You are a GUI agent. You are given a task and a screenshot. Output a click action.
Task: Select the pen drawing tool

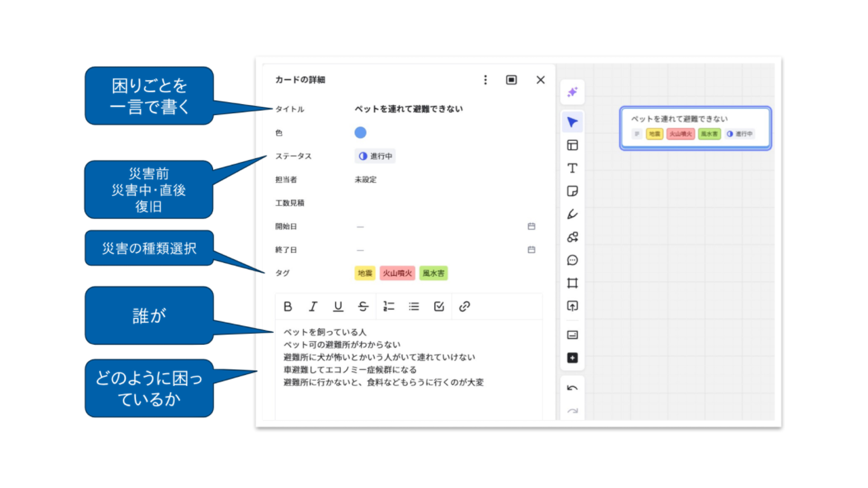[x=572, y=214]
